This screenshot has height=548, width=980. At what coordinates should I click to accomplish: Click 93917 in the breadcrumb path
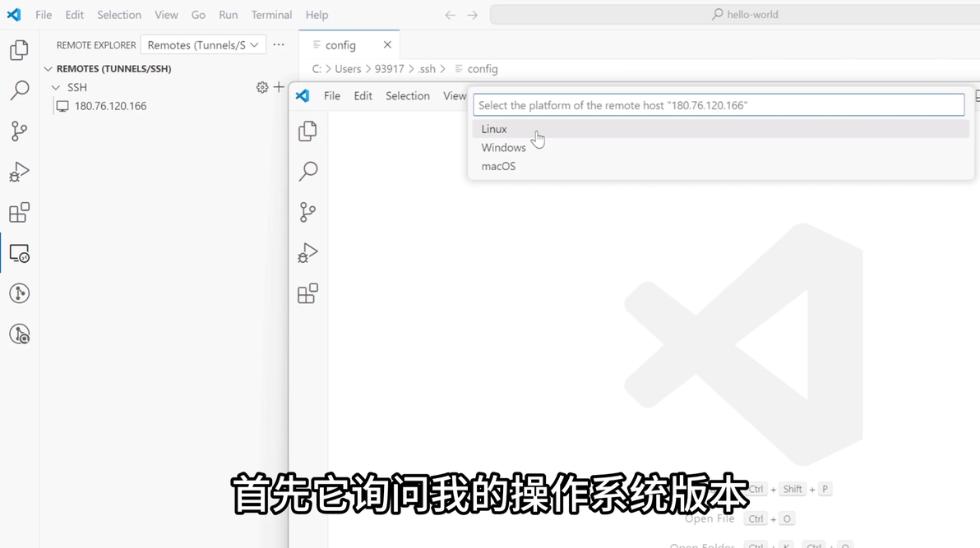[x=390, y=69]
